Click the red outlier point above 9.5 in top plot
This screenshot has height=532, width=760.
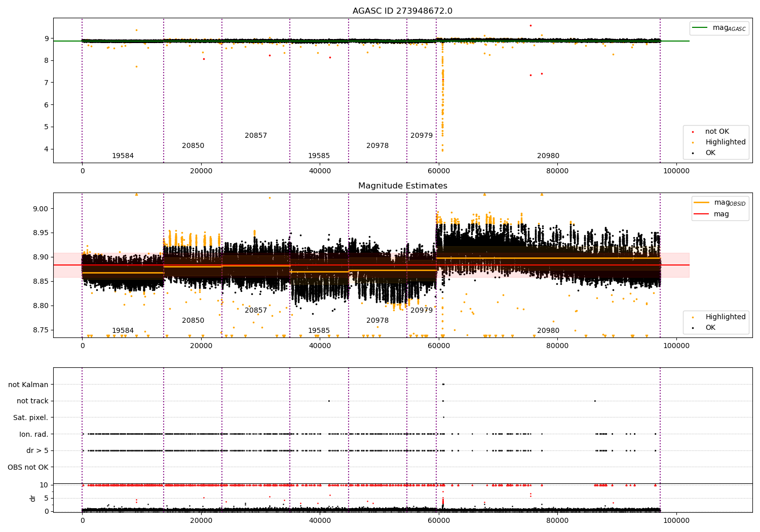(x=530, y=25)
